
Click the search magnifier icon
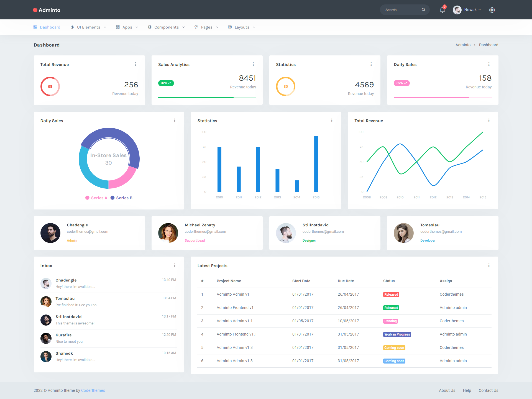click(423, 10)
